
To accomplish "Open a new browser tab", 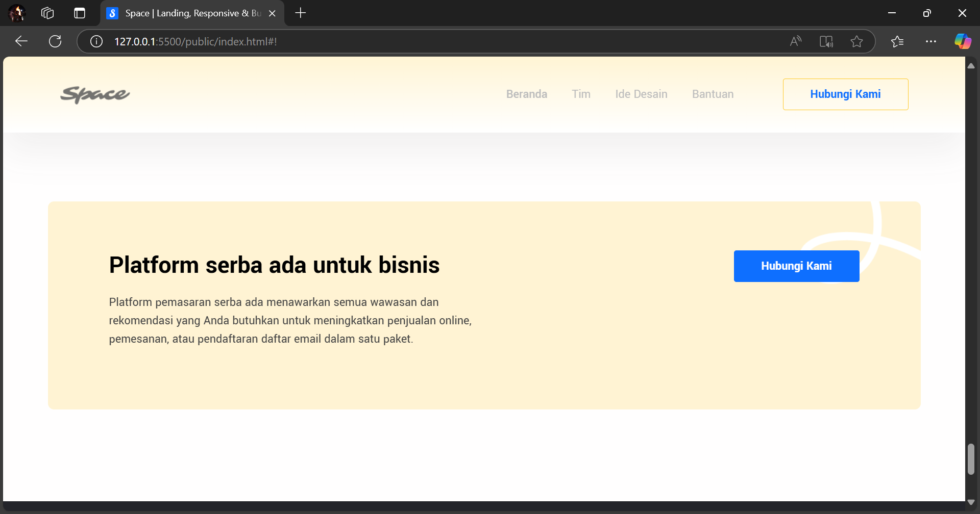I will click(301, 13).
